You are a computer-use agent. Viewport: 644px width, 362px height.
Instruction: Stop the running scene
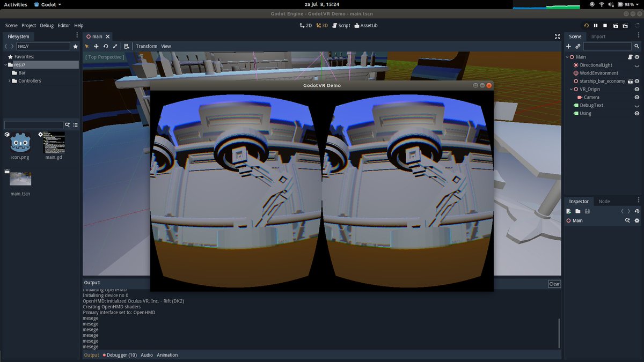click(605, 25)
